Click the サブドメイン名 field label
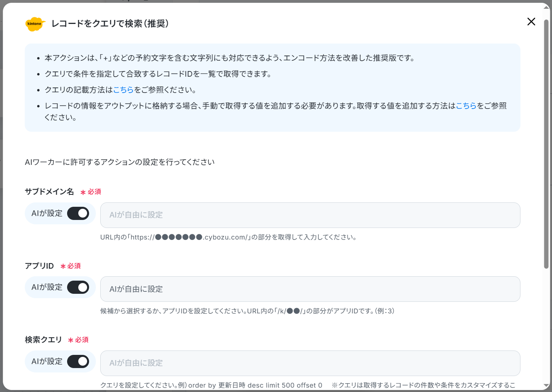The image size is (552, 392). tap(49, 192)
